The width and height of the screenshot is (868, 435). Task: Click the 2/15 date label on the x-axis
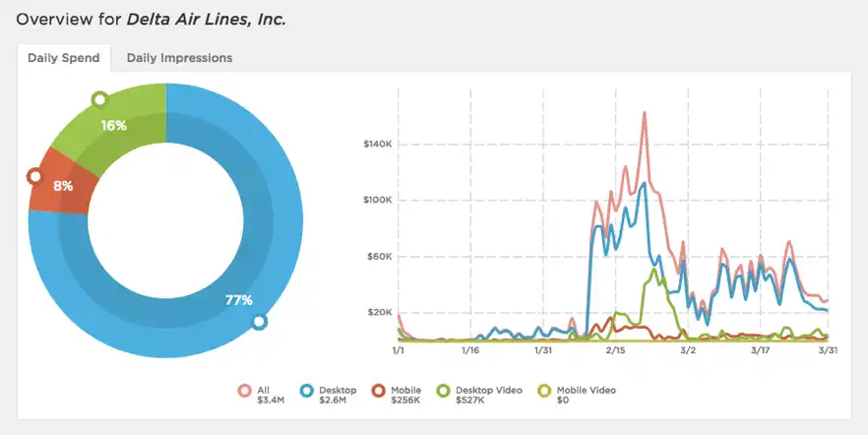pyautogui.click(x=616, y=350)
